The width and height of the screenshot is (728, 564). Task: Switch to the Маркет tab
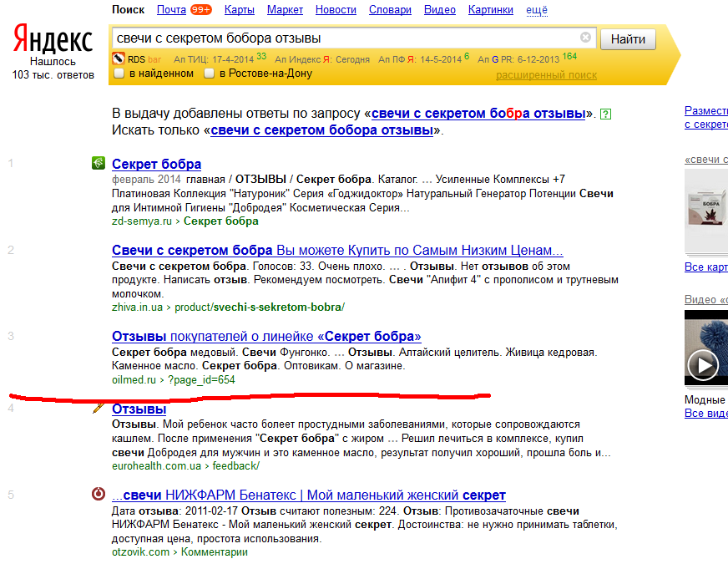pos(285,10)
